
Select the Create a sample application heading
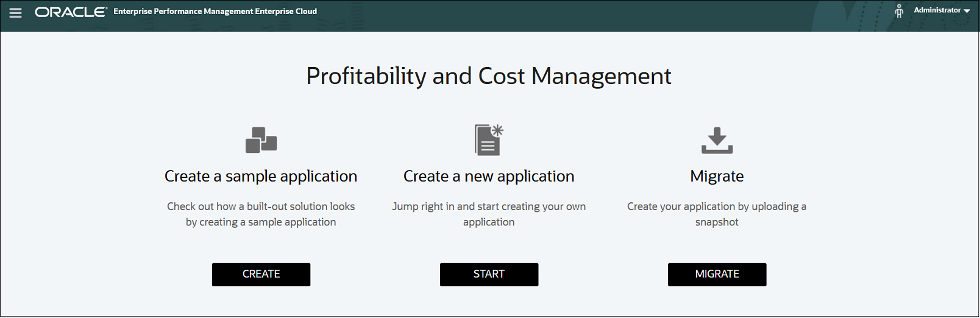(261, 176)
